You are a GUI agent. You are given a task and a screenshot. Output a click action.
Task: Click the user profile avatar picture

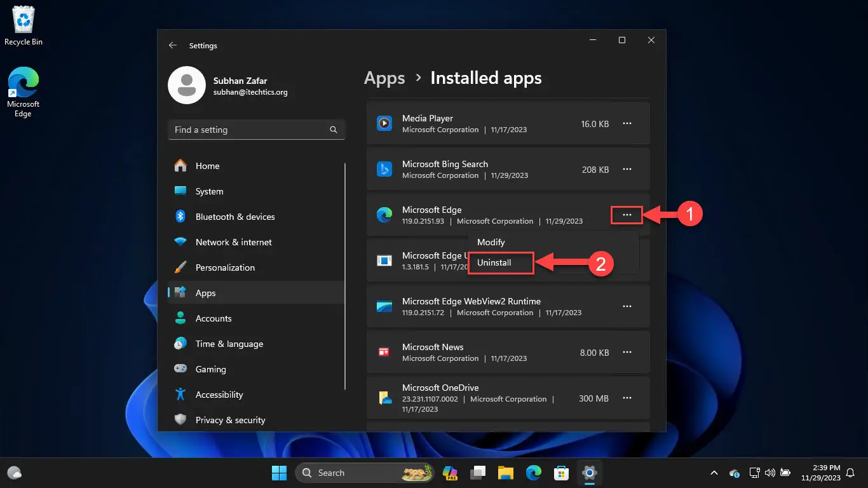point(187,85)
